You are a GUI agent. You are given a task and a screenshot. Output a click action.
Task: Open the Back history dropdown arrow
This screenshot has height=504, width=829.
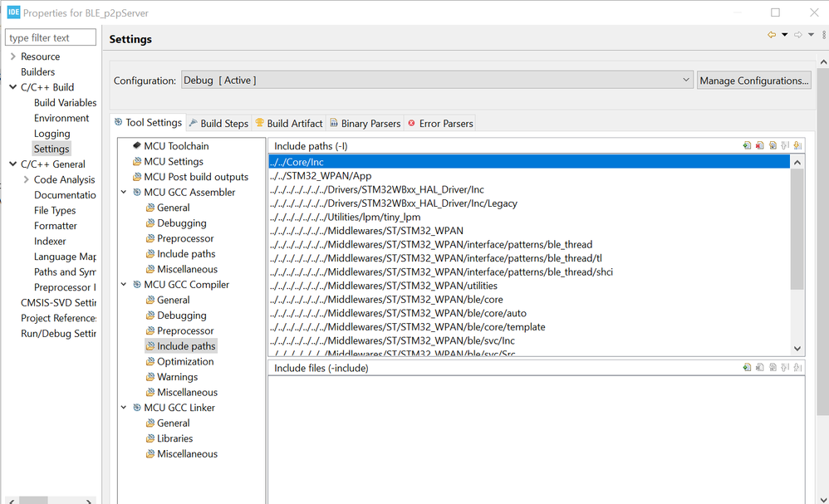[x=785, y=35]
